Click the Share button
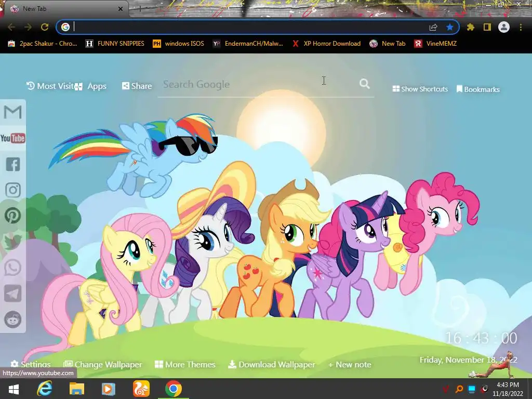Viewport: 532px width, 399px height. point(137,86)
